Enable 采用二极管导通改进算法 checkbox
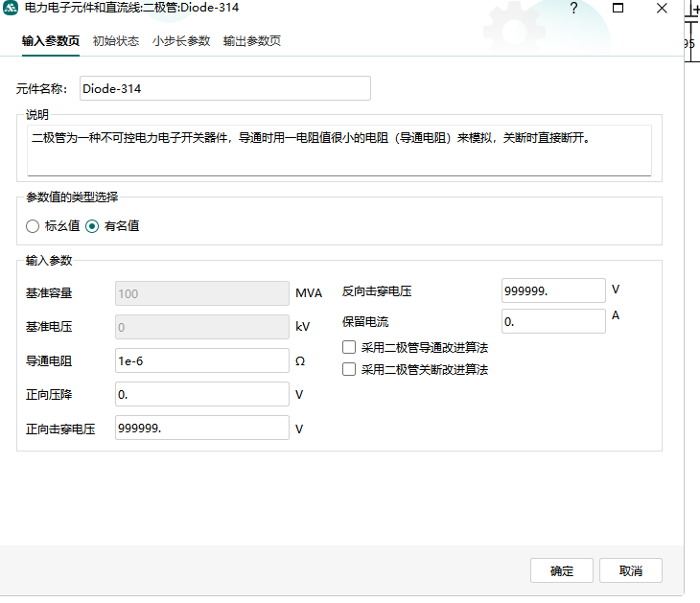The image size is (700, 603). coord(349,347)
